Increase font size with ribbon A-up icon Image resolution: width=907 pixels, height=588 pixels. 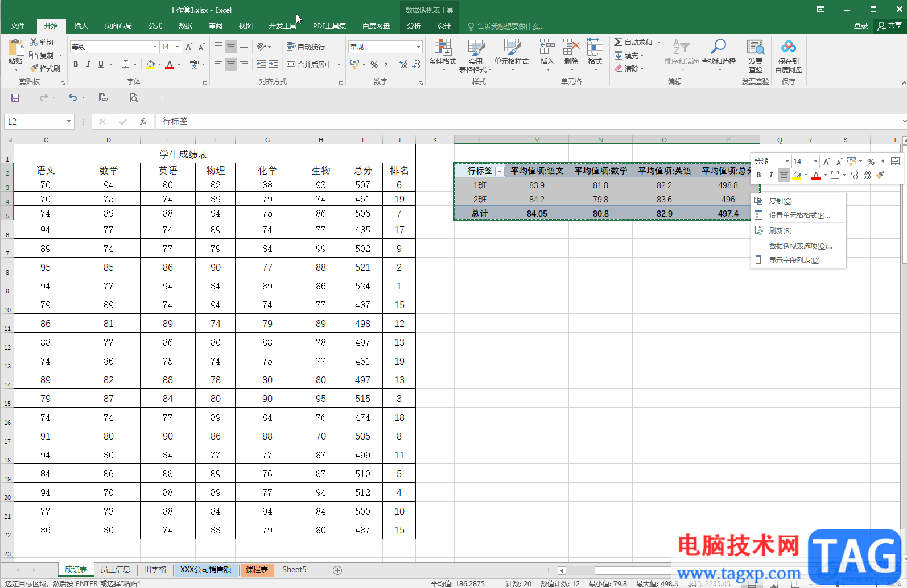click(x=189, y=47)
